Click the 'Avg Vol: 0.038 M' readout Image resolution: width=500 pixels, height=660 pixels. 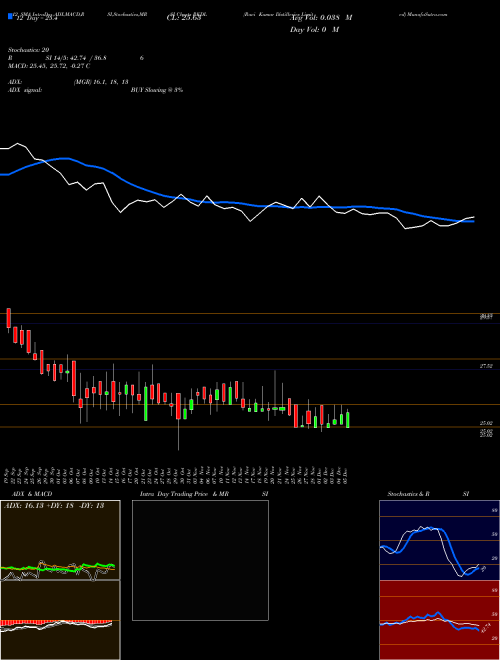coord(321,18)
